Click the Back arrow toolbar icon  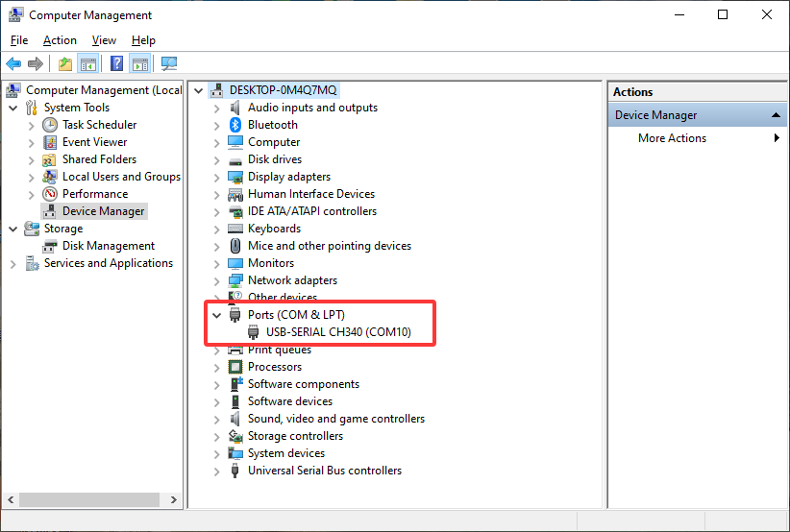[x=13, y=64]
